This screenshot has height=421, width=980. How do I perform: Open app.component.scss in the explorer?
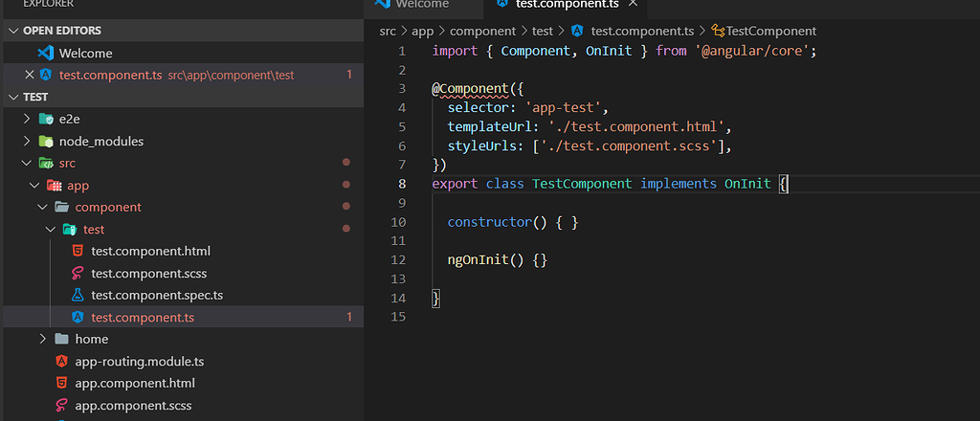[133, 406]
